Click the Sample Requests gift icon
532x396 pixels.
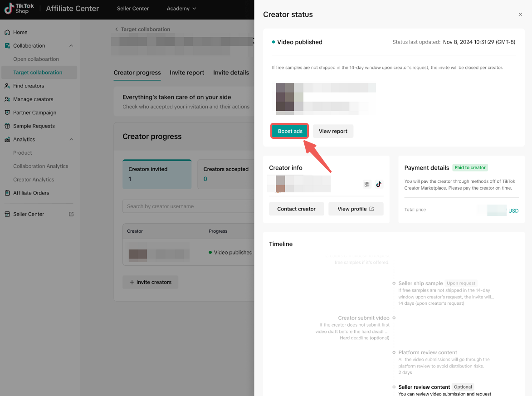[x=7, y=126]
